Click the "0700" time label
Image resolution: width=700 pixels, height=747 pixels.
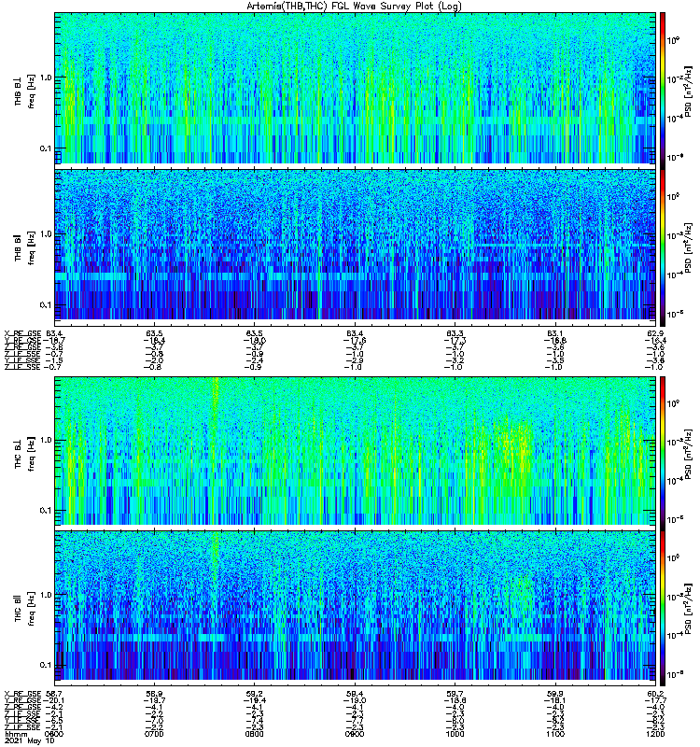click(x=154, y=734)
